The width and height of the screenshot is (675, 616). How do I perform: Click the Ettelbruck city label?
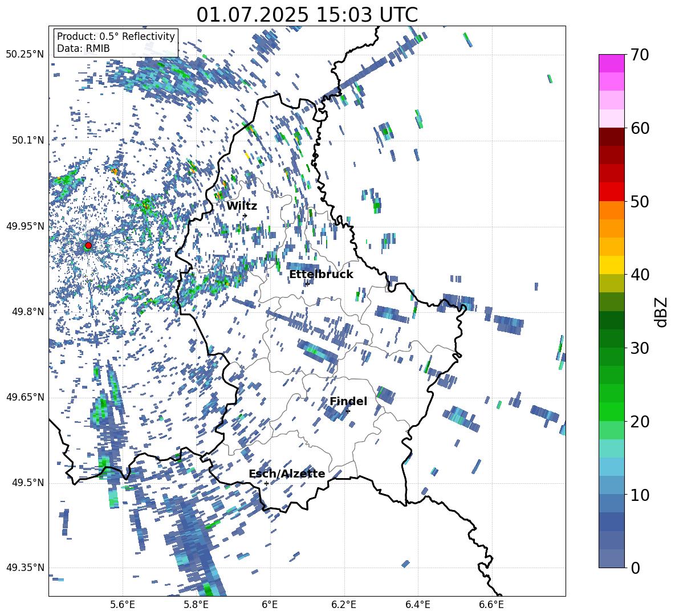coord(321,275)
